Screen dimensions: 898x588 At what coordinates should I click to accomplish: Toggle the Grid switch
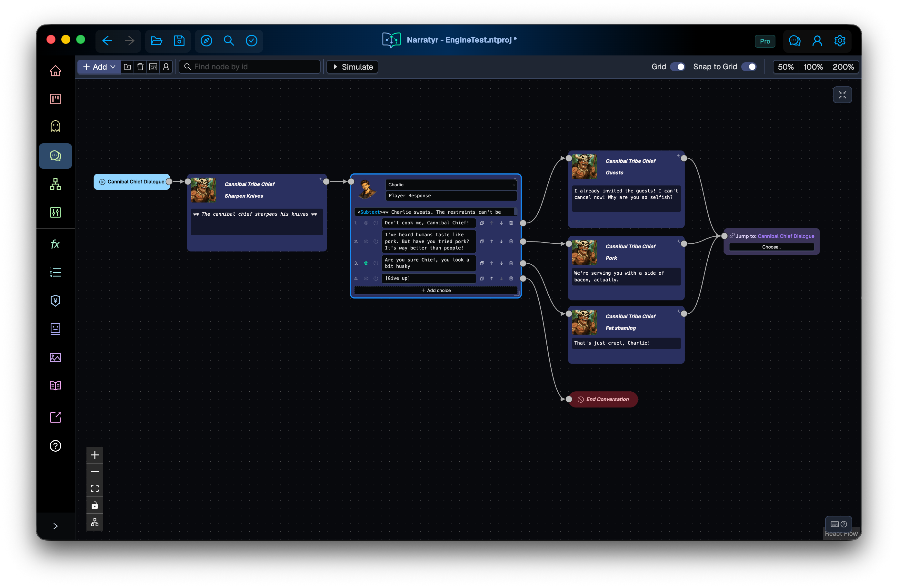tap(678, 67)
